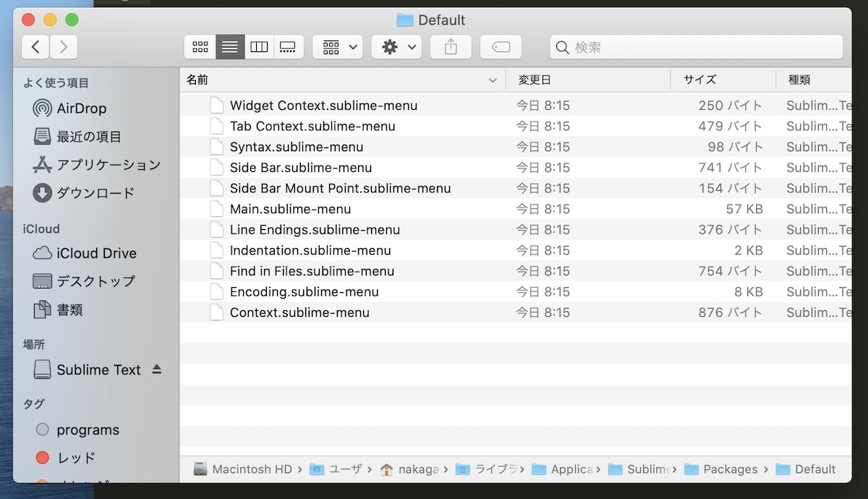Viewport: 868px width, 499px height.
Task: Click the Main.sublime-menu file icon
Action: pyautogui.click(x=217, y=209)
